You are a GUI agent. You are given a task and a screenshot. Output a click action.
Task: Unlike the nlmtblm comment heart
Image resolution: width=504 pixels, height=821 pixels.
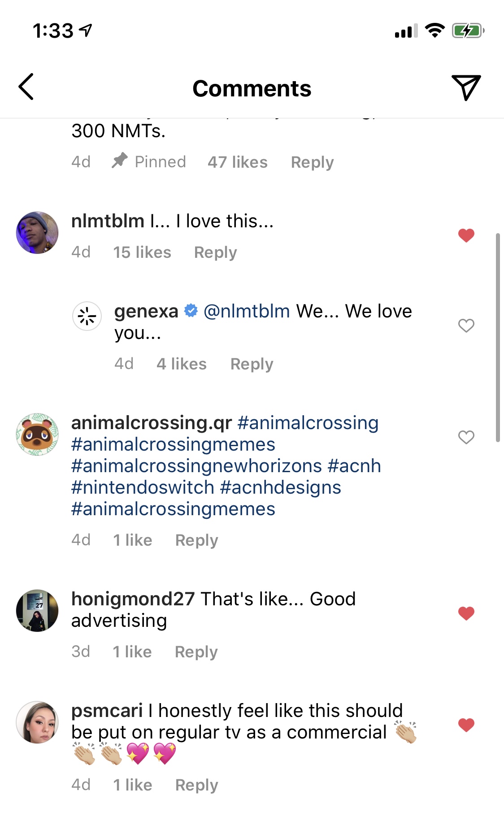tap(466, 235)
